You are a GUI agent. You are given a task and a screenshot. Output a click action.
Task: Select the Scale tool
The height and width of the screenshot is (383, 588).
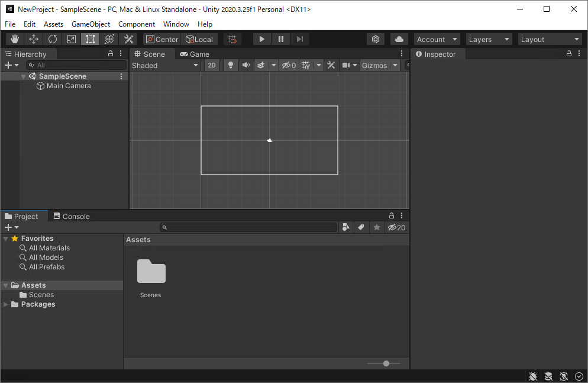point(71,39)
